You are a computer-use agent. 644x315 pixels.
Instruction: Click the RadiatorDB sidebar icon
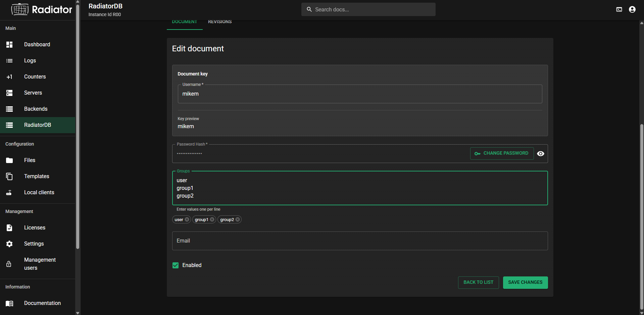9,125
